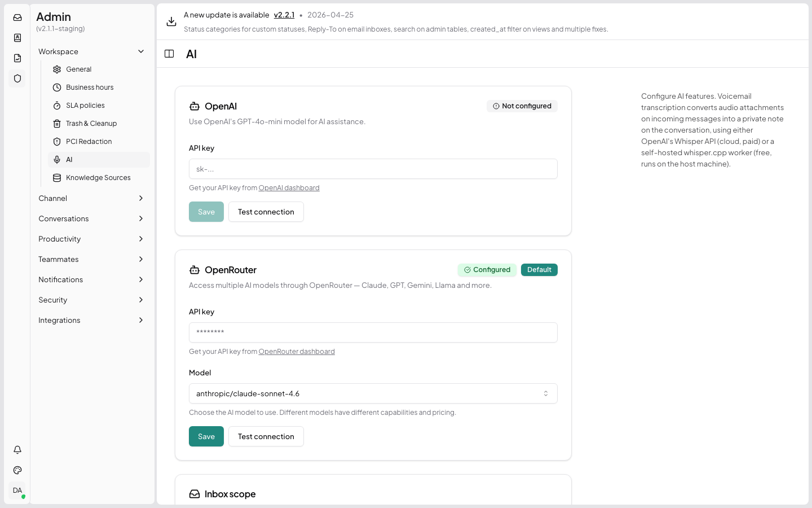The width and height of the screenshot is (812, 508).
Task: Select the AI settings item
Action: [x=99, y=160]
